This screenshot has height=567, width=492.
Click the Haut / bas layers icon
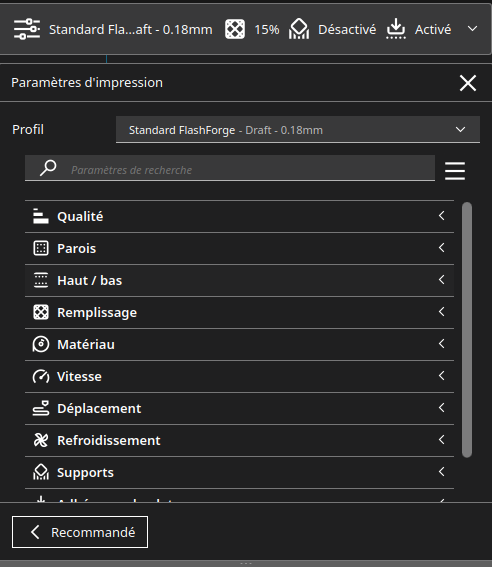tap(41, 280)
